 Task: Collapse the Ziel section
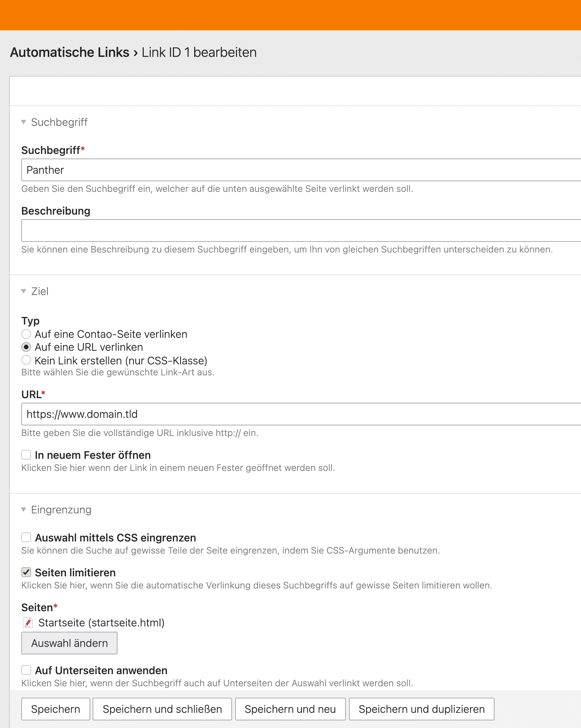(24, 291)
